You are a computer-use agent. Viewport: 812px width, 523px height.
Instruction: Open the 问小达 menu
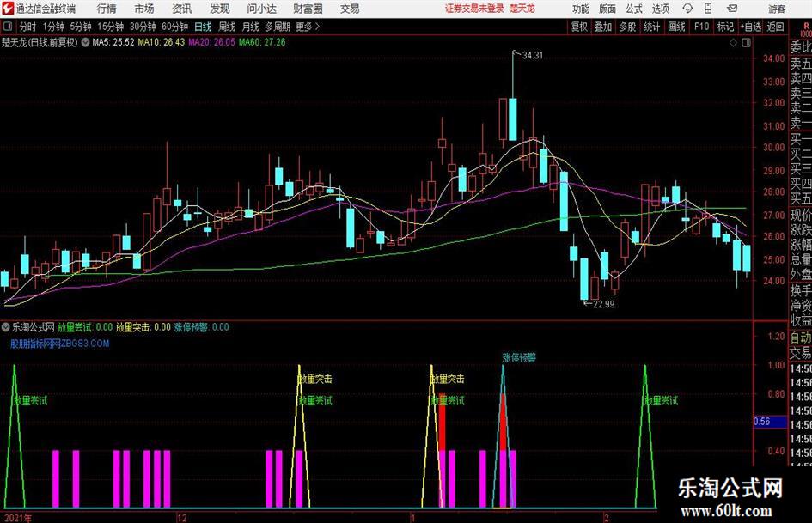261,9
